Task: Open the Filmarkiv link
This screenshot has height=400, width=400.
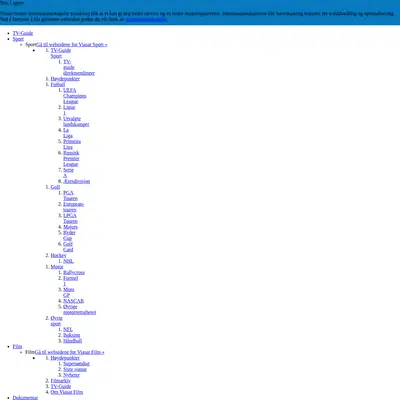Action: click(x=60, y=380)
